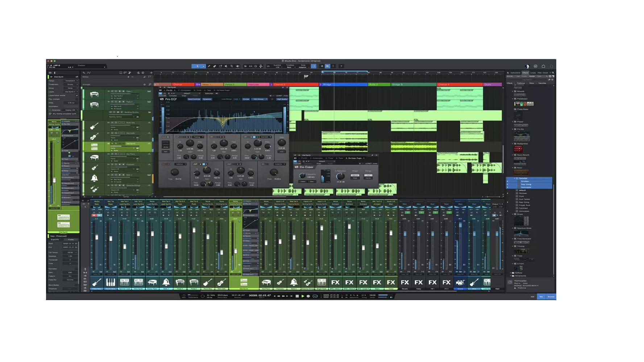Viewport: 644px width, 362px height.
Task: Click the Main output channel fader
Action: point(497,234)
